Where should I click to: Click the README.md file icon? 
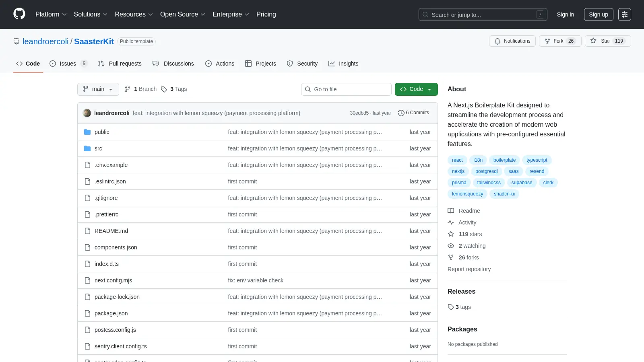pos(87,231)
